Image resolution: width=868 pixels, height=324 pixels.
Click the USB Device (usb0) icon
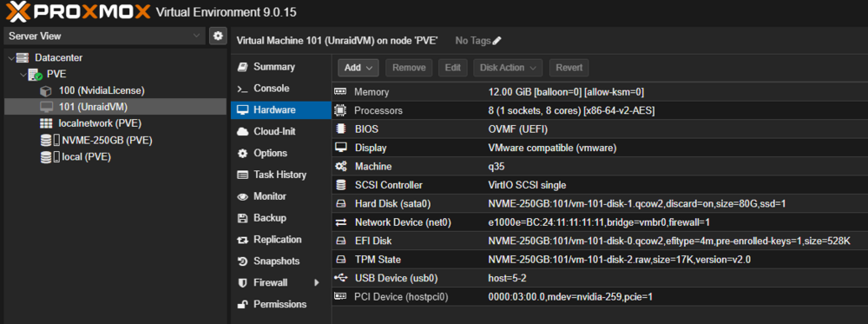click(340, 278)
